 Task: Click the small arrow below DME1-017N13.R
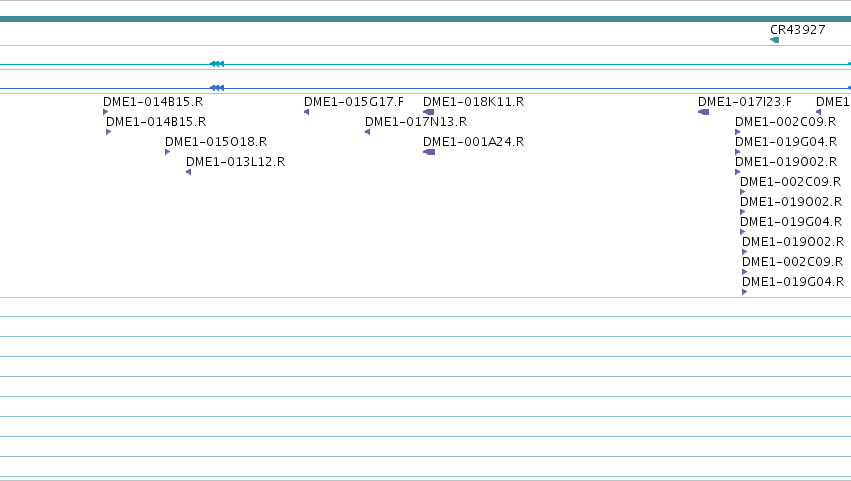coord(367,132)
